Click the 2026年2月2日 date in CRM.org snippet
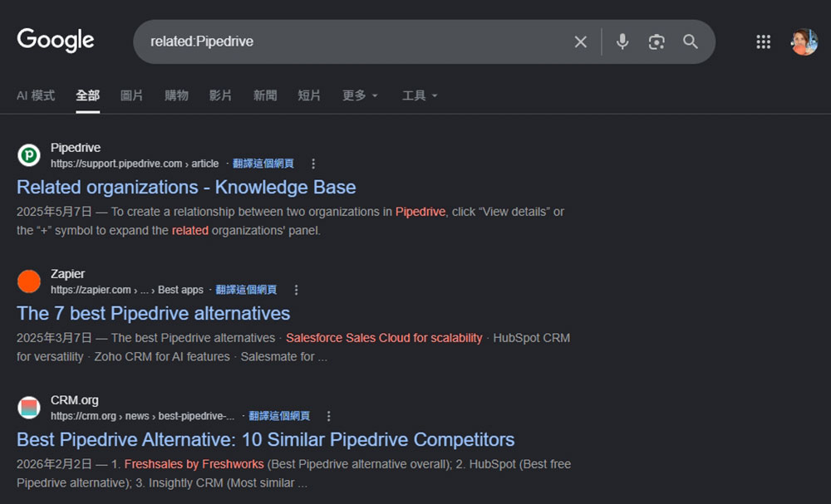831x504 pixels. [54, 464]
